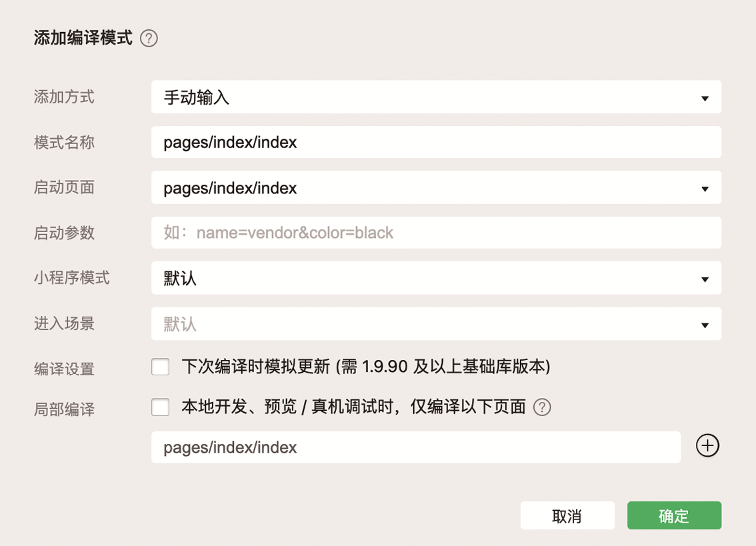Click the help icon beside 添加编译模式 title
The image size is (756, 546).
coord(149,38)
